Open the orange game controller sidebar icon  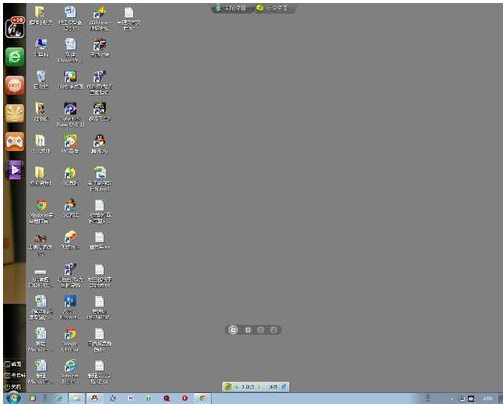click(x=15, y=142)
